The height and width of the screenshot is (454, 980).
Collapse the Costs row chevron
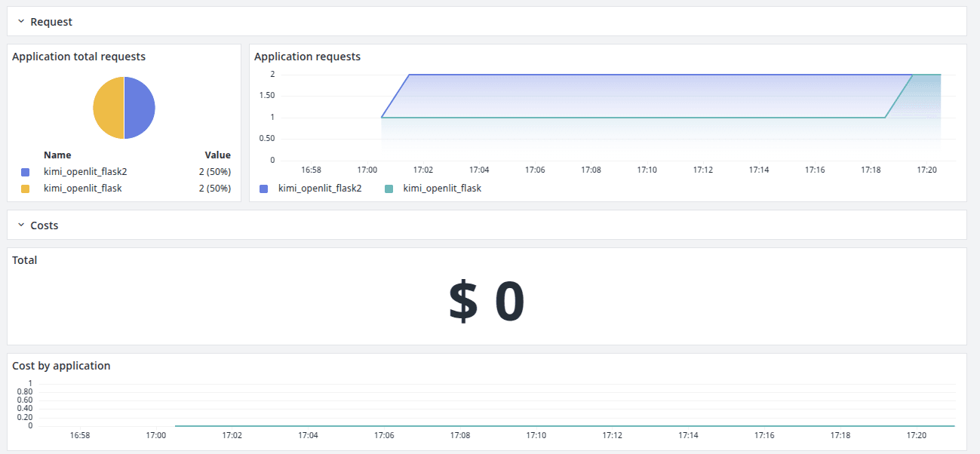point(20,225)
